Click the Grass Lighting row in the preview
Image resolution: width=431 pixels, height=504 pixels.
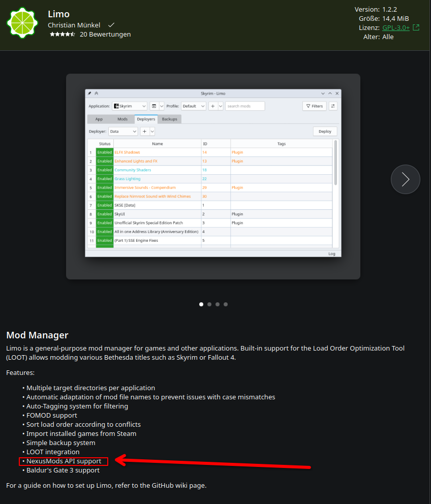(210, 179)
